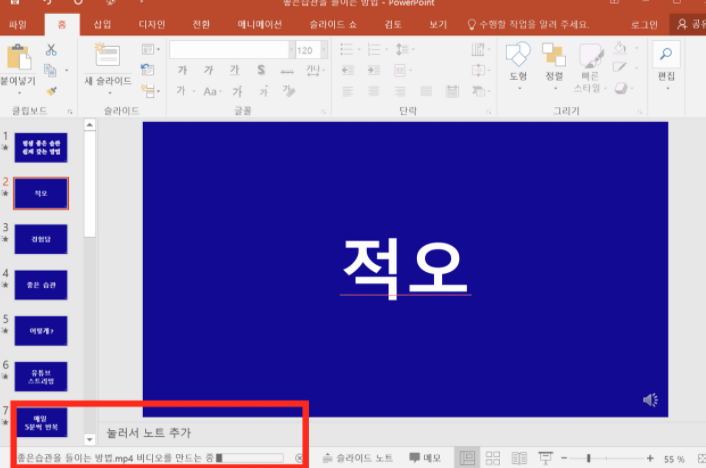Toggle italic (slanted 가) formatting
706x468 pixels.
pos(208,70)
